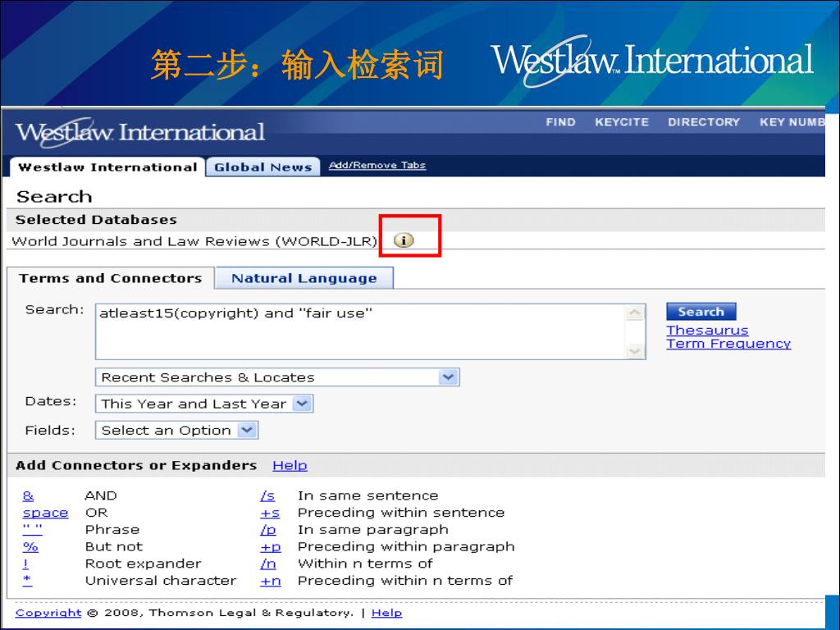Screen dimensions: 840x630
Task: Insert the & AND connector
Action: click(x=29, y=496)
